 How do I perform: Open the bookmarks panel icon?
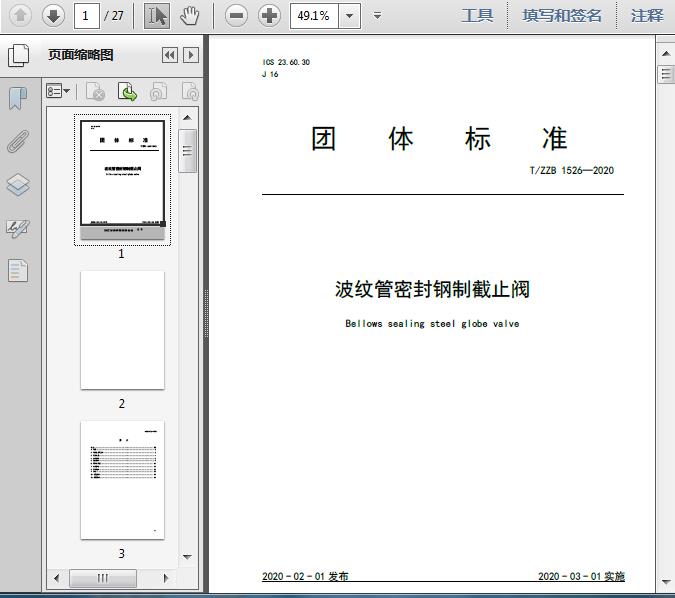(18, 99)
